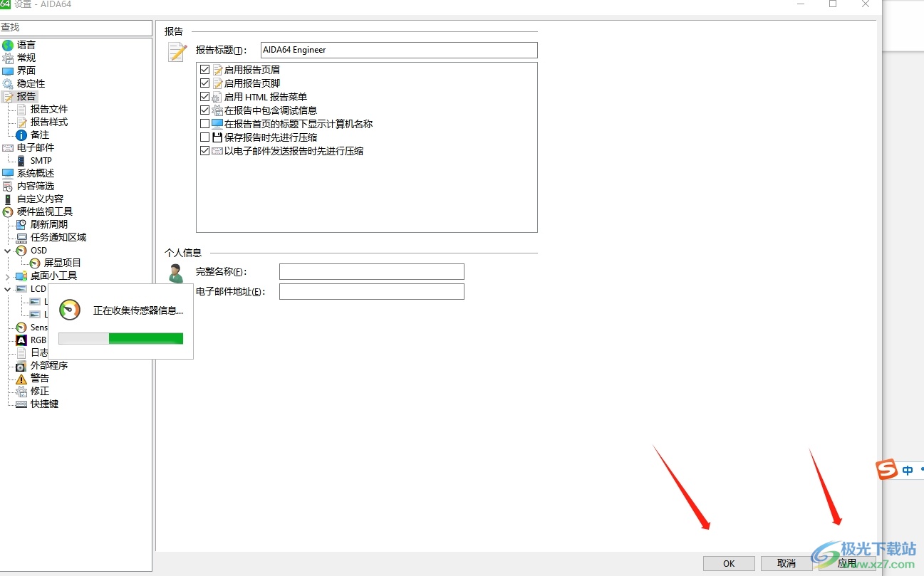Click the icon beside 任务通知区域
The image size is (924, 576).
pyautogui.click(x=21, y=237)
